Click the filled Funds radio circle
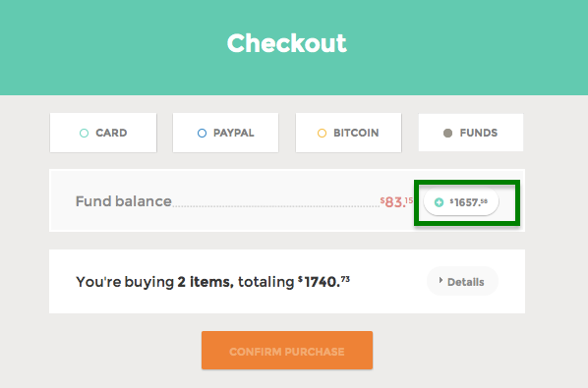Image resolution: width=588 pixels, height=388 pixels. coord(447,133)
